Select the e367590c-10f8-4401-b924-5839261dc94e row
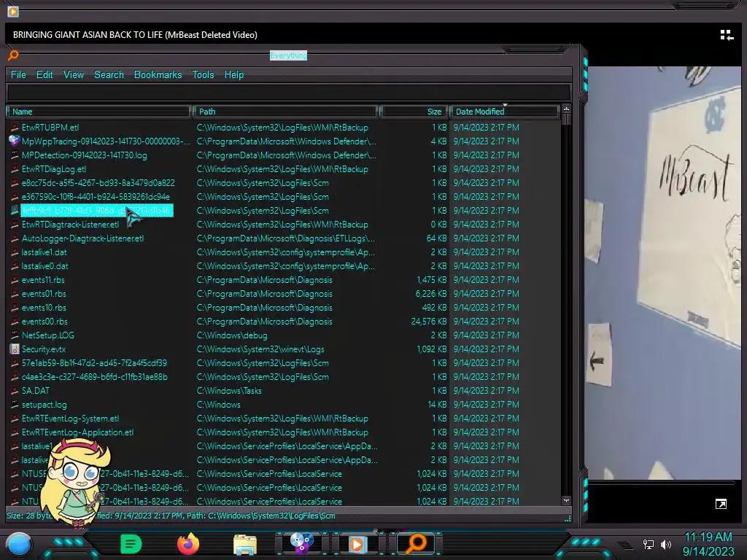 [284, 196]
